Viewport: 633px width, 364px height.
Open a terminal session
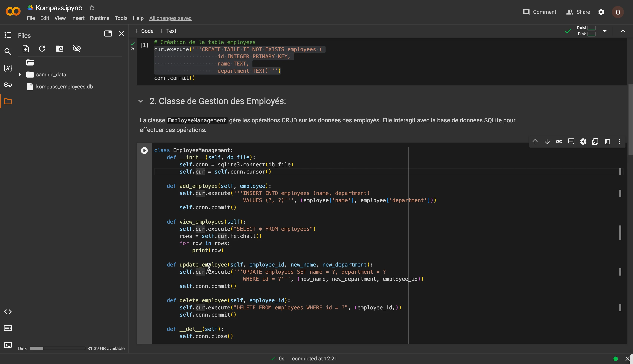[8, 345]
